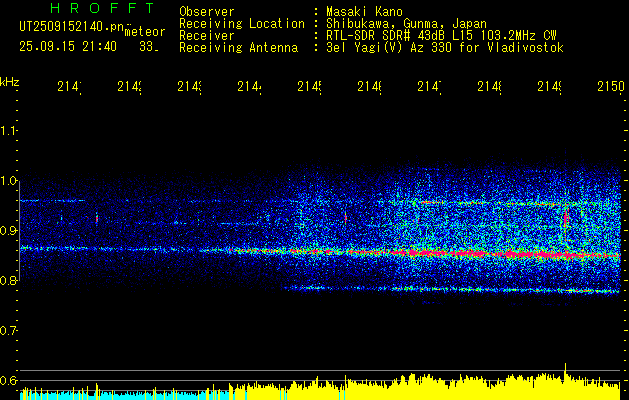Click the HROFFT title text

tap(102, 8)
